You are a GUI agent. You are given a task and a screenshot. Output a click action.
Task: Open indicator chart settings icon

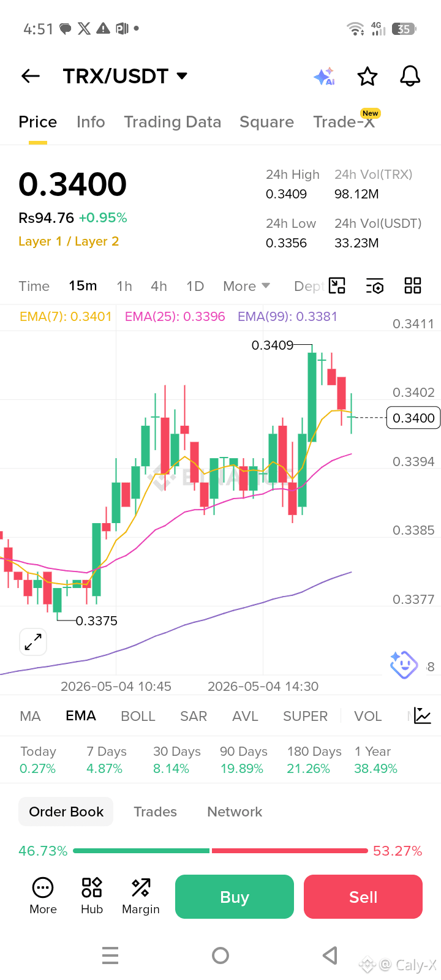[423, 715]
